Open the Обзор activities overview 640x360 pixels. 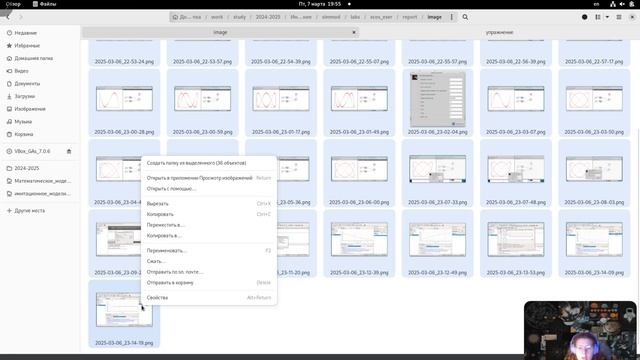(x=13, y=4)
